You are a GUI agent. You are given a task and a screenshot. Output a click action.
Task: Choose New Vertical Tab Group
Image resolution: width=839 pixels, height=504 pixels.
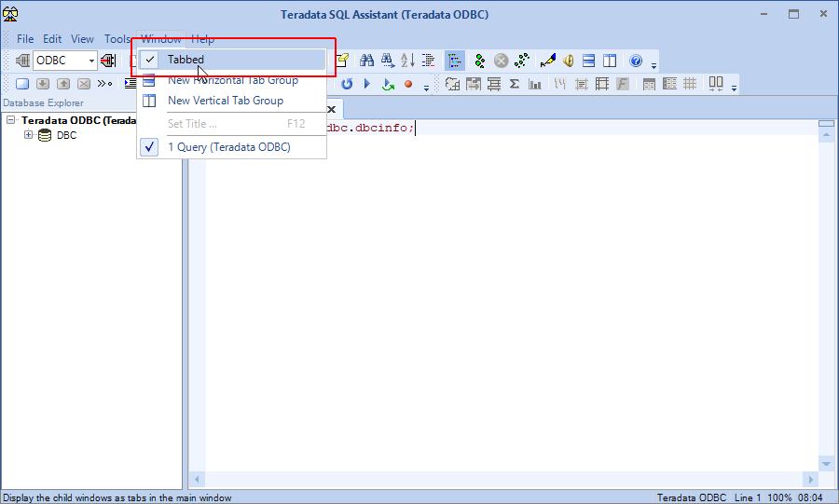coord(232,101)
